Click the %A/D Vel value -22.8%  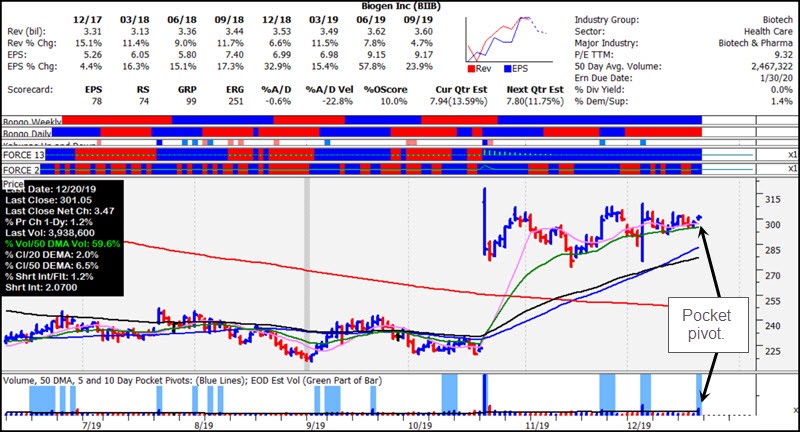tap(336, 101)
